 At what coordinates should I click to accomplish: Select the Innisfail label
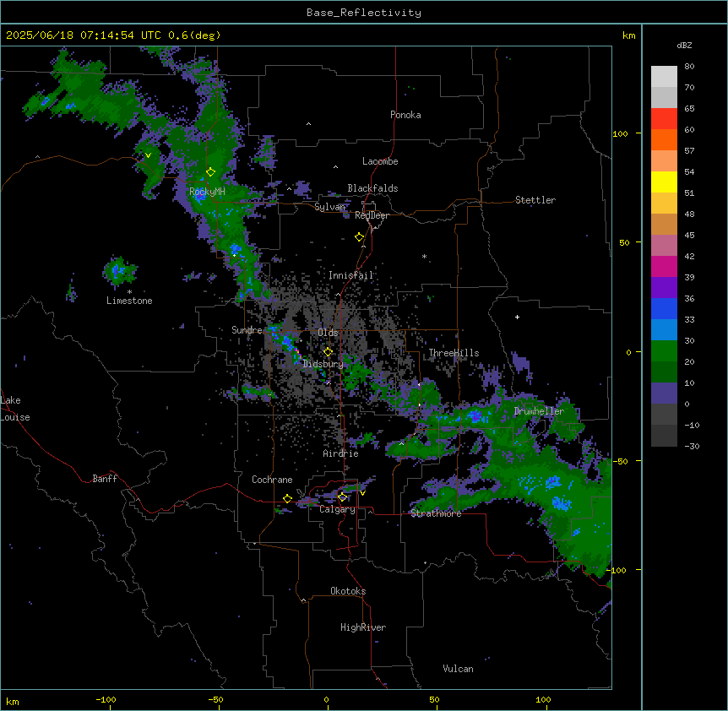(350, 275)
